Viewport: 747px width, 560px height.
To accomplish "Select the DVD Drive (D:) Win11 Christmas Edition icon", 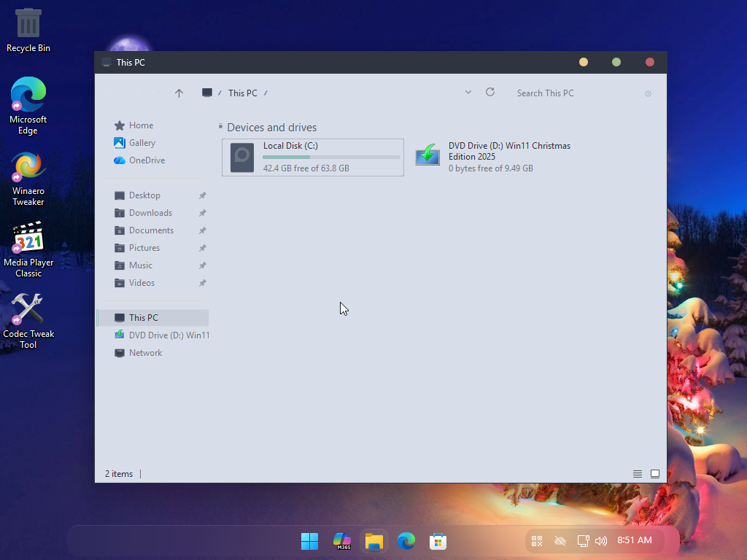I will coord(428,156).
